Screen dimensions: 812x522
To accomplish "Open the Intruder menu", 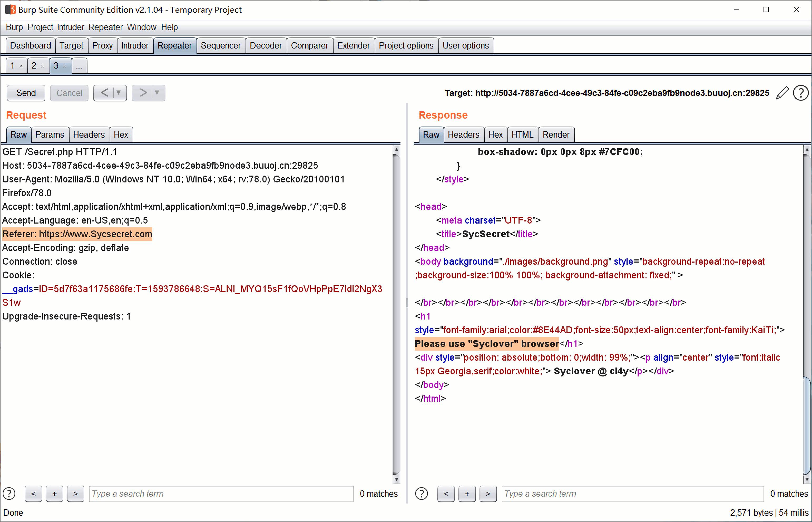I will pos(70,27).
